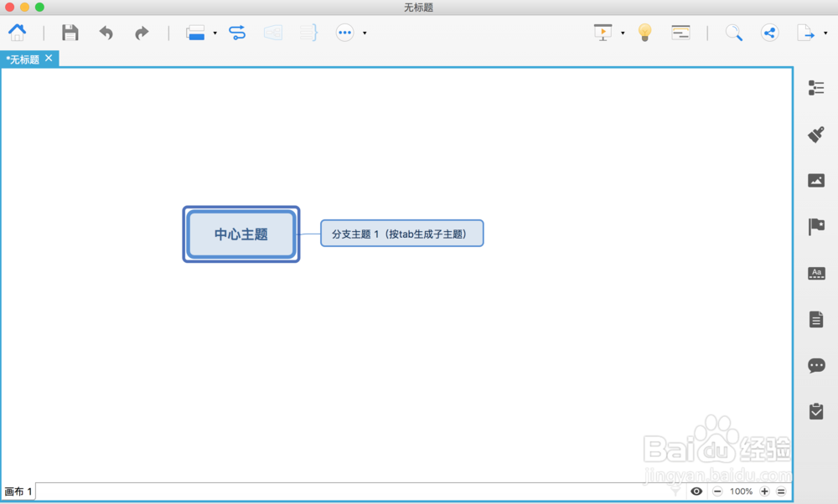Open the new topic dropdown arrow

(x=215, y=33)
